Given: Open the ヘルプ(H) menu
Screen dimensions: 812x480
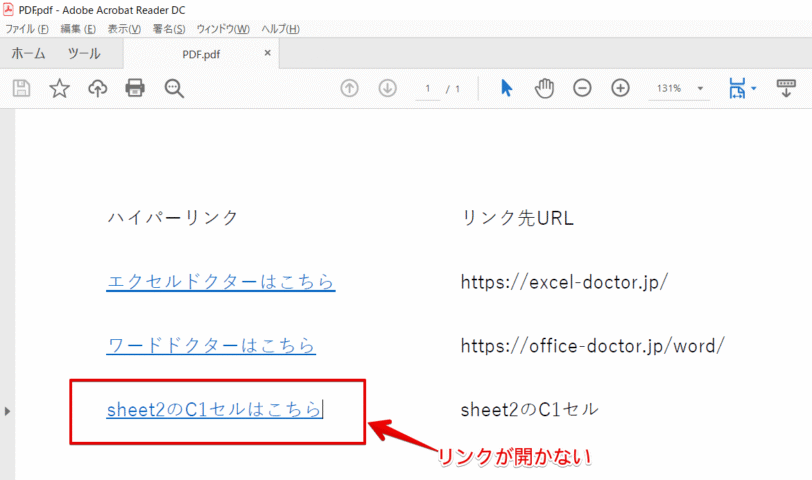Looking at the screenshot, I should [280, 29].
